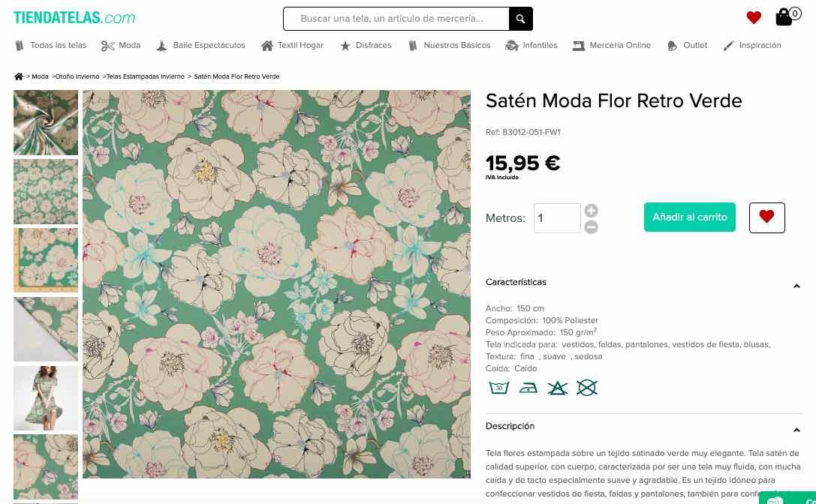
Task: Click Añadir al carrito button
Action: coord(689,217)
